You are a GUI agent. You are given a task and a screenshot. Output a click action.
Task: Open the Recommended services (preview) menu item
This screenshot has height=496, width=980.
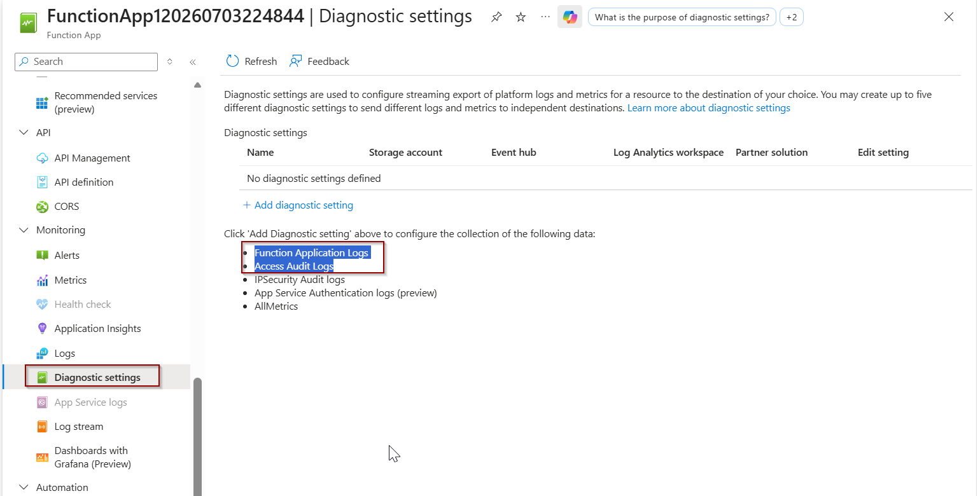[106, 103]
